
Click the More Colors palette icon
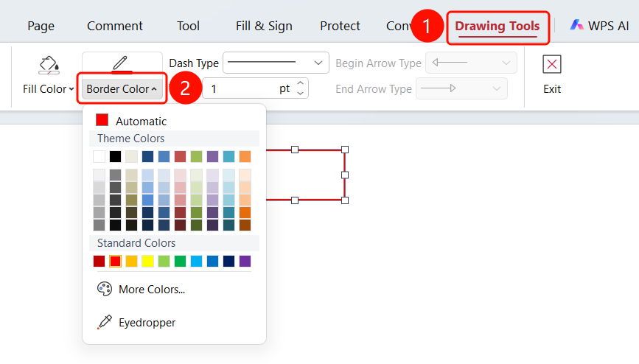point(105,289)
